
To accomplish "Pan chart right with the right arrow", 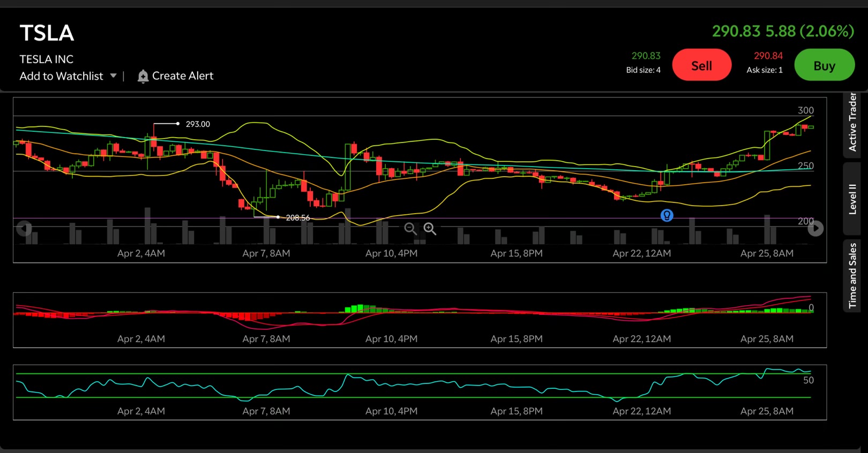I will (815, 229).
